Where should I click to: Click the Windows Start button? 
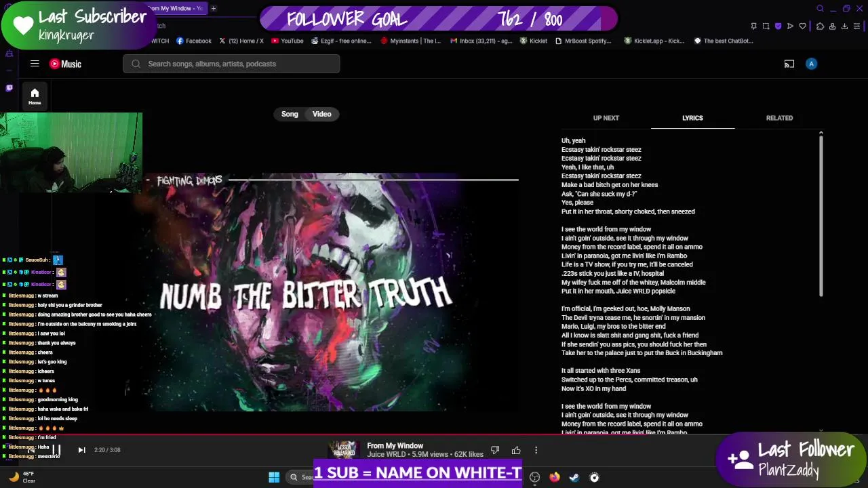point(274,477)
